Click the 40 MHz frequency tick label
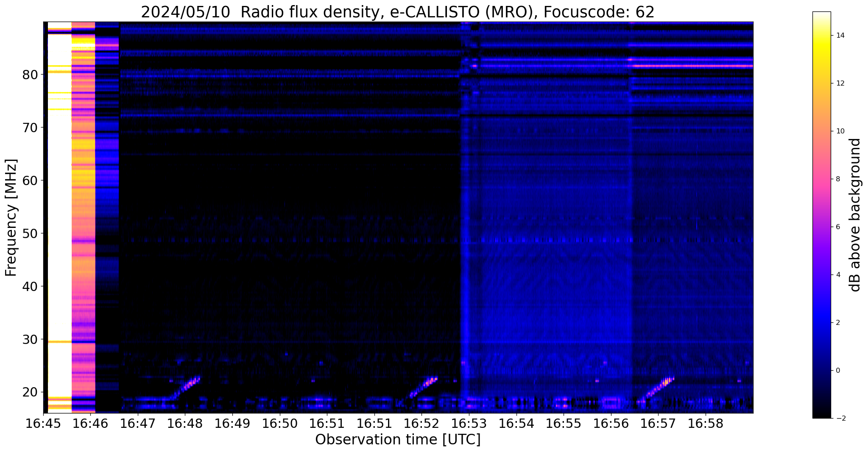This screenshot has height=452, width=868. click(30, 286)
